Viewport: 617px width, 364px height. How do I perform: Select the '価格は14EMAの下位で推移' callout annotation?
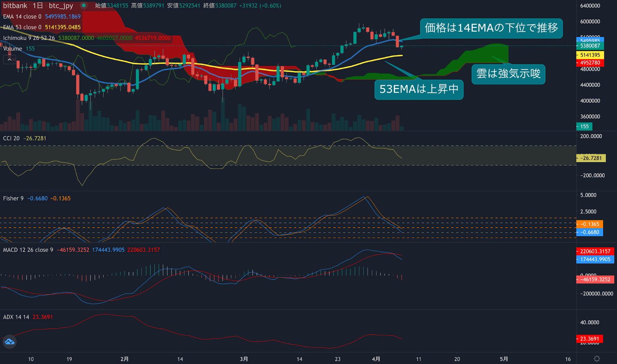point(491,28)
